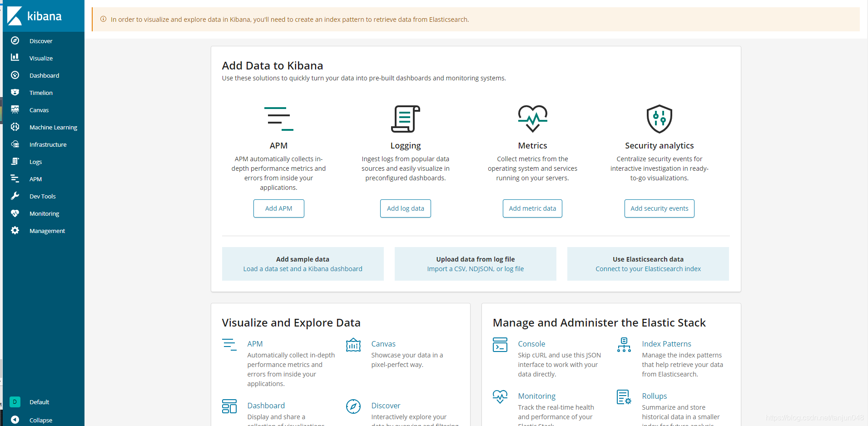
Task: Click the Collapse arrow icon
Action: (x=15, y=420)
